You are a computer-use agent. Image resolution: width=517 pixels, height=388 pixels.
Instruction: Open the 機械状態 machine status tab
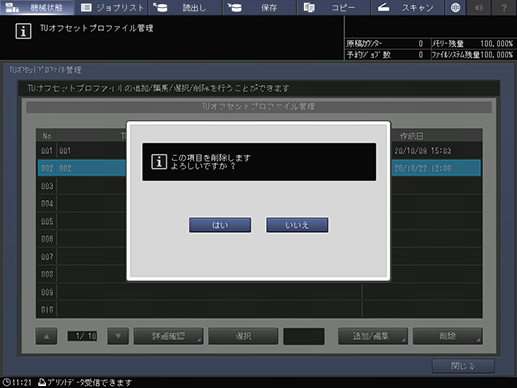[37, 7]
